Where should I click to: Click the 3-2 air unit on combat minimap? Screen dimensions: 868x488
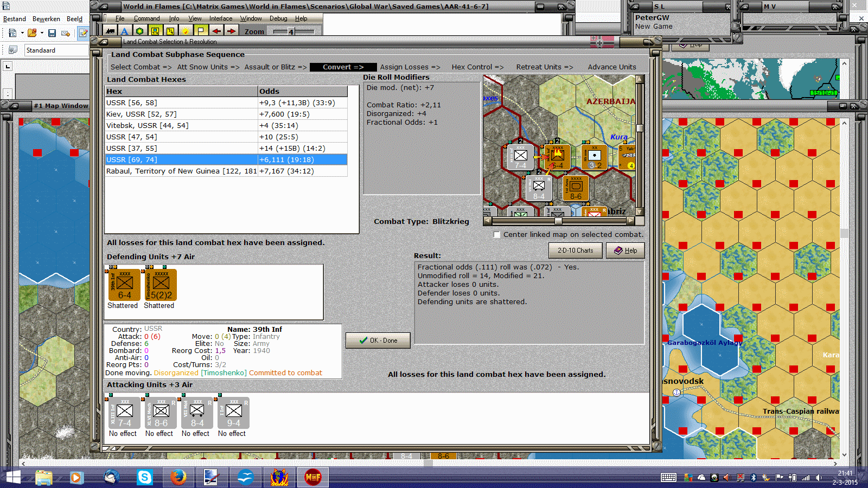click(595, 157)
